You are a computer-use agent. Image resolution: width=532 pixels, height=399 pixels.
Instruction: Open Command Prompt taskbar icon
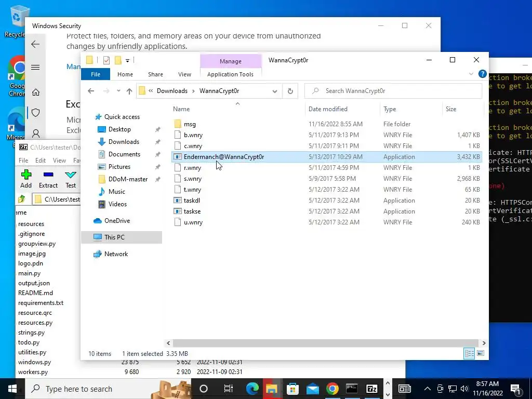pyautogui.click(x=352, y=389)
